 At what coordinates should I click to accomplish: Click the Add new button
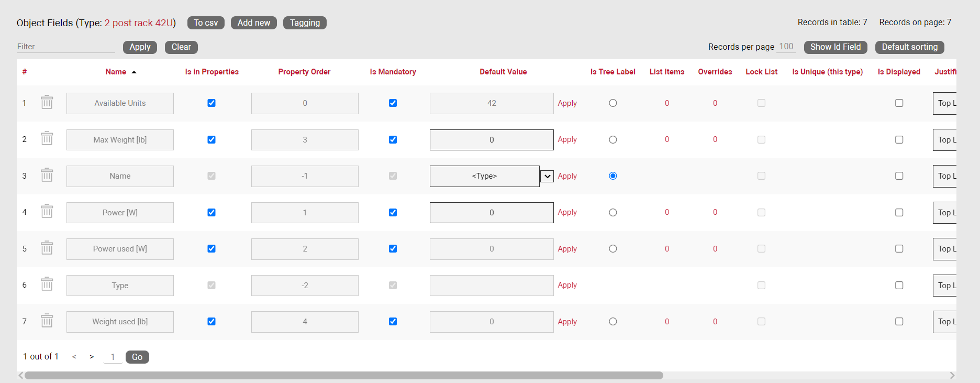254,23
